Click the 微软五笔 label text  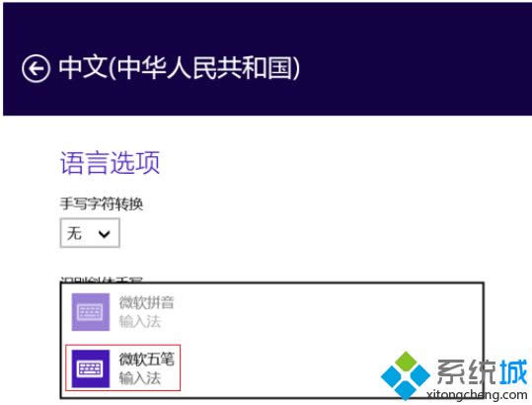(146, 360)
